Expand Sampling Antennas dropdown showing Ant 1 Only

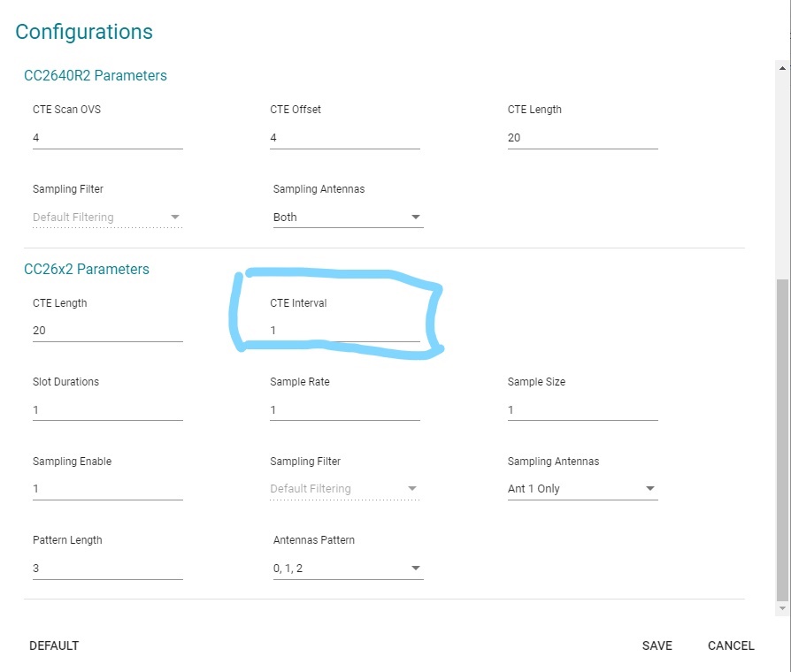pos(582,489)
